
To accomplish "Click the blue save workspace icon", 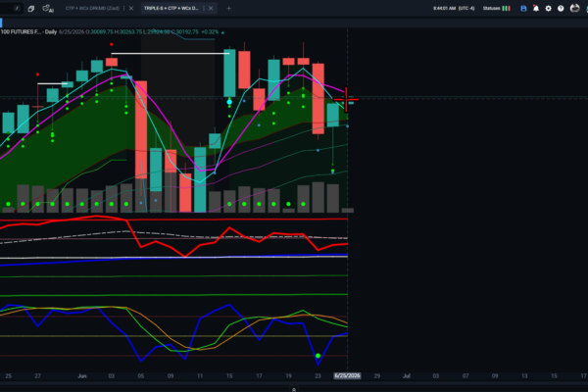I will [x=523, y=8].
